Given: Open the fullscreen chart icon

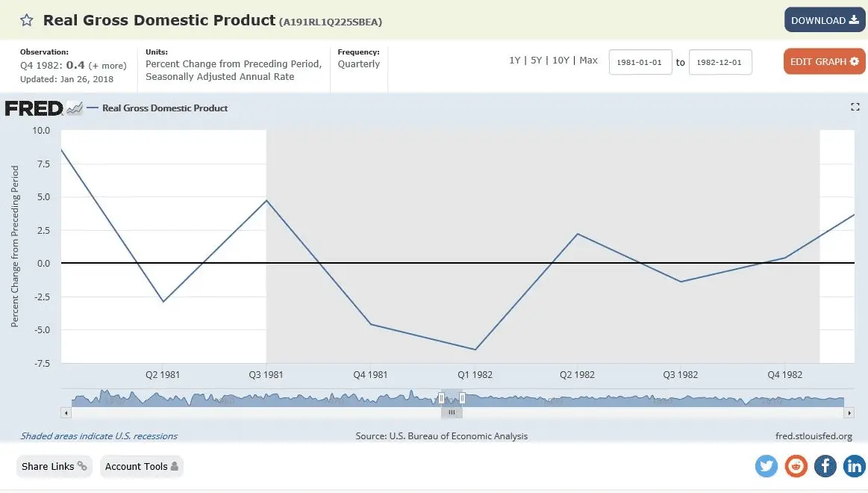Looking at the screenshot, I should click(x=855, y=108).
